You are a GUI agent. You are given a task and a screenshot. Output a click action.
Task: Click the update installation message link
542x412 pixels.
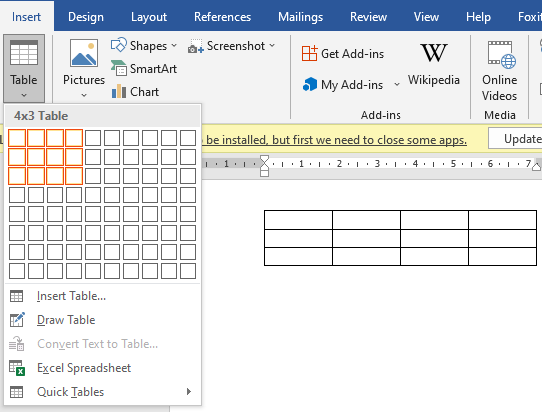(x=336, y=140)
